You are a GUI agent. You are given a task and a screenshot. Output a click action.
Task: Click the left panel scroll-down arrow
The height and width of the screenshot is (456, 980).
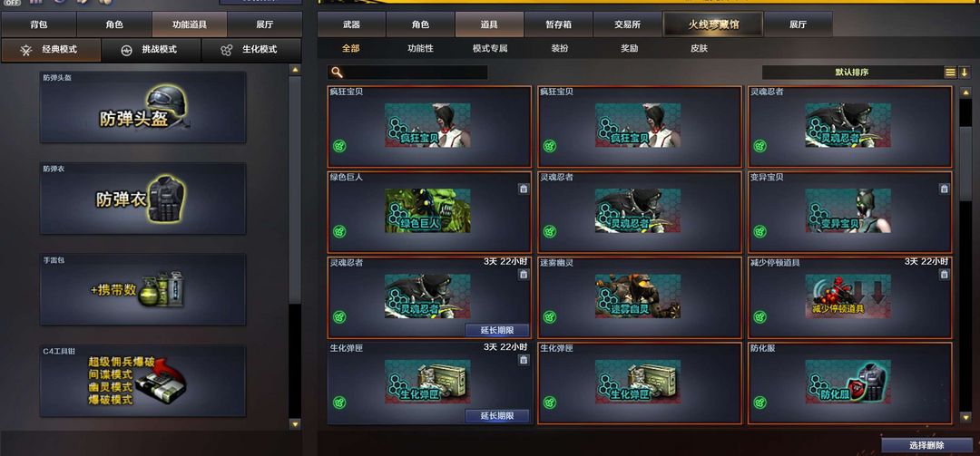(x=295, y=423)
